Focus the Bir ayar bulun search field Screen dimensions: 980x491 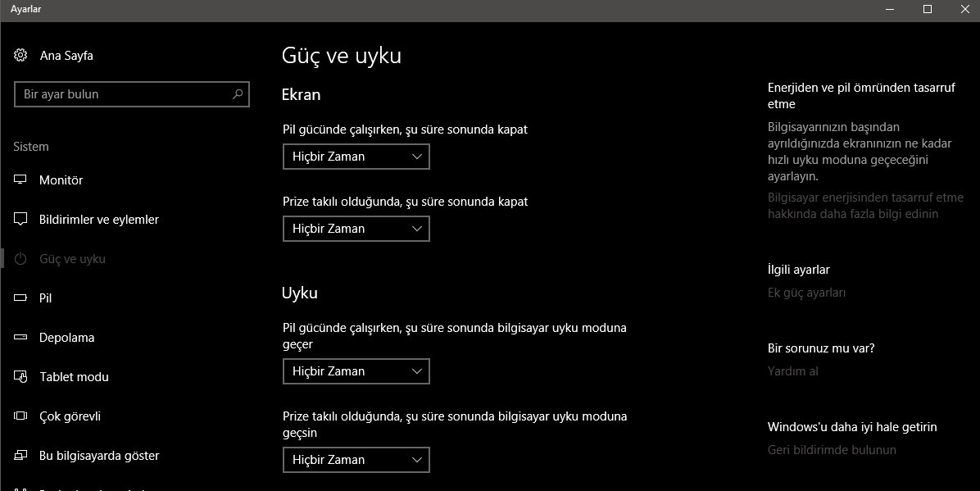[x=132, y=93]
